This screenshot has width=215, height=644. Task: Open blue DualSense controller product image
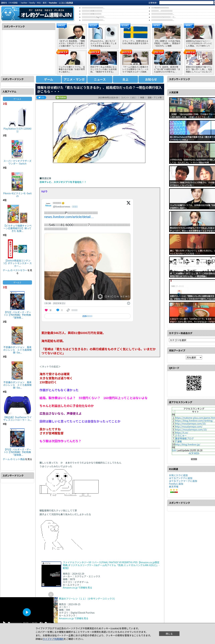coord(17,405)
